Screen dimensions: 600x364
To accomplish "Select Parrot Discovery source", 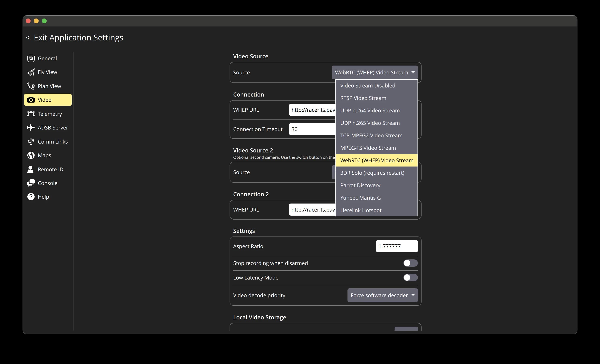I will click(x=376, y=185).
